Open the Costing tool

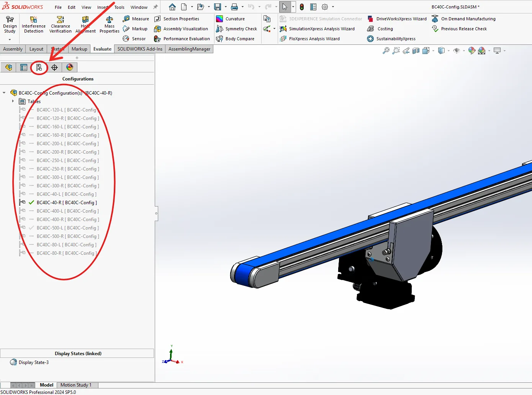(x=380, y=29)
